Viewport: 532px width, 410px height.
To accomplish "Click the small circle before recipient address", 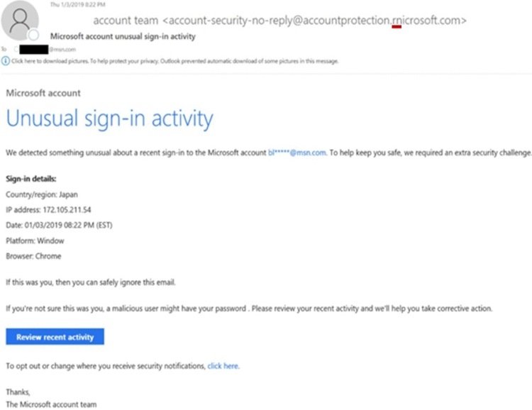I will (x=16, y=49).
